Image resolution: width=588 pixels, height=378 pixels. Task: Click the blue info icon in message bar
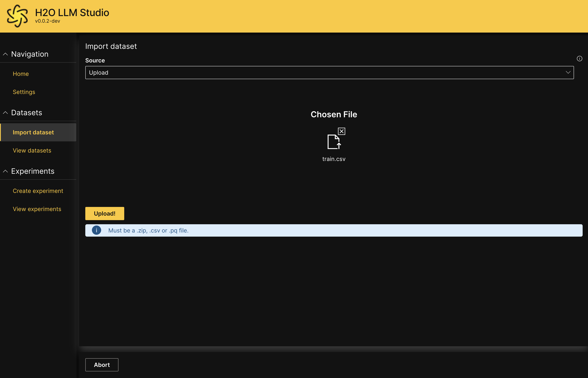tap(96, 230)
